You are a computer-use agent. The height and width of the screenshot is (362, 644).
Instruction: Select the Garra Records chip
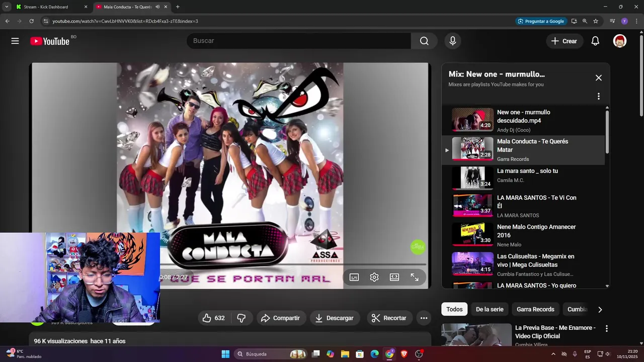point(535,309)
